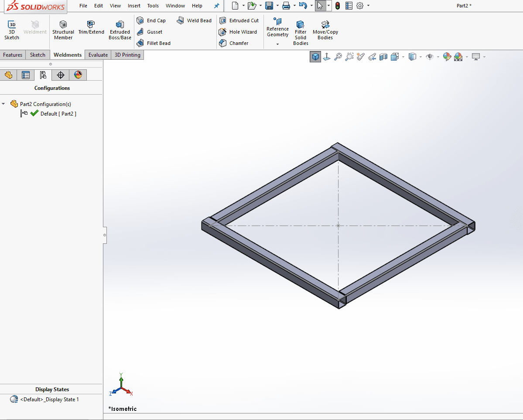The height and width of the screenshot is (420, 523).
Task: Click the Rebuild traffic light icon
Action: pyautogui.click(x=338, y=6)
